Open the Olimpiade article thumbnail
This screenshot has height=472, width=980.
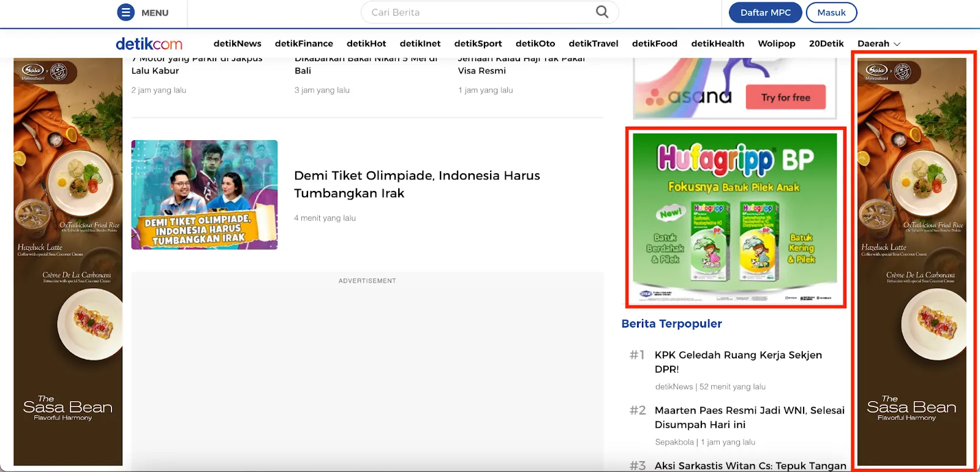(x=204, y=195)
